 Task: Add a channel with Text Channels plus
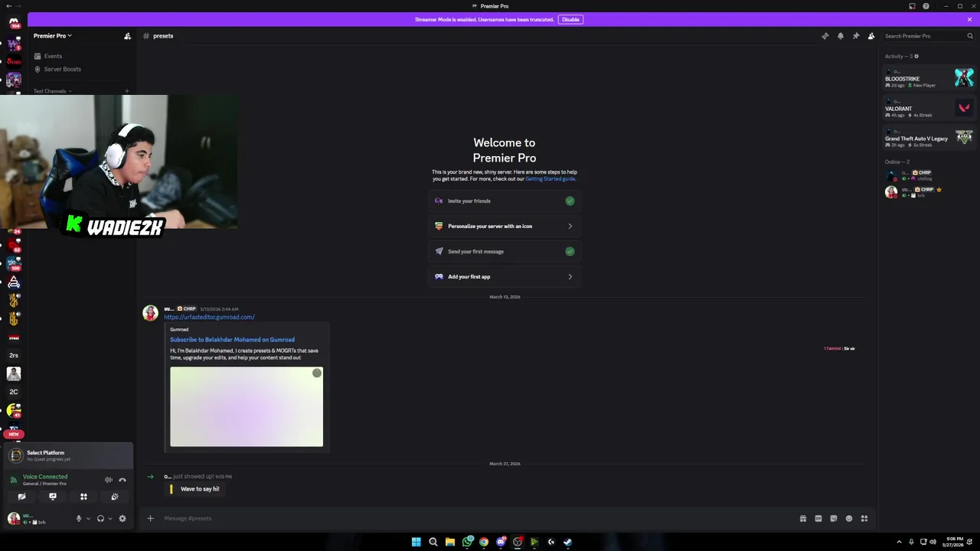127,91
